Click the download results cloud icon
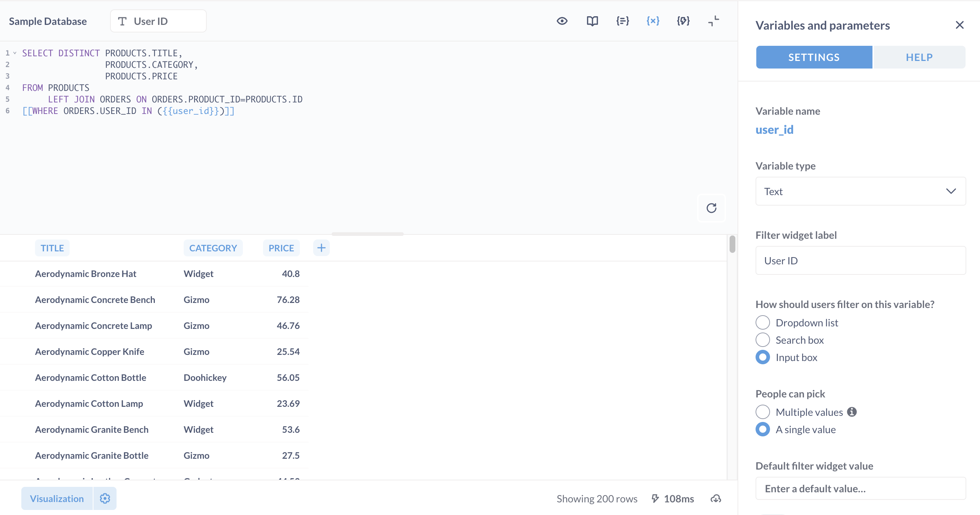The width and height of the screenshot is (980, 515). (x=716, y=499)
